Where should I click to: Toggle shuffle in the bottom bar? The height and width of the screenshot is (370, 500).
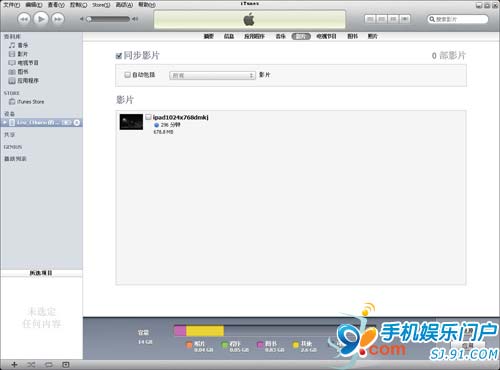click(31, 365)
